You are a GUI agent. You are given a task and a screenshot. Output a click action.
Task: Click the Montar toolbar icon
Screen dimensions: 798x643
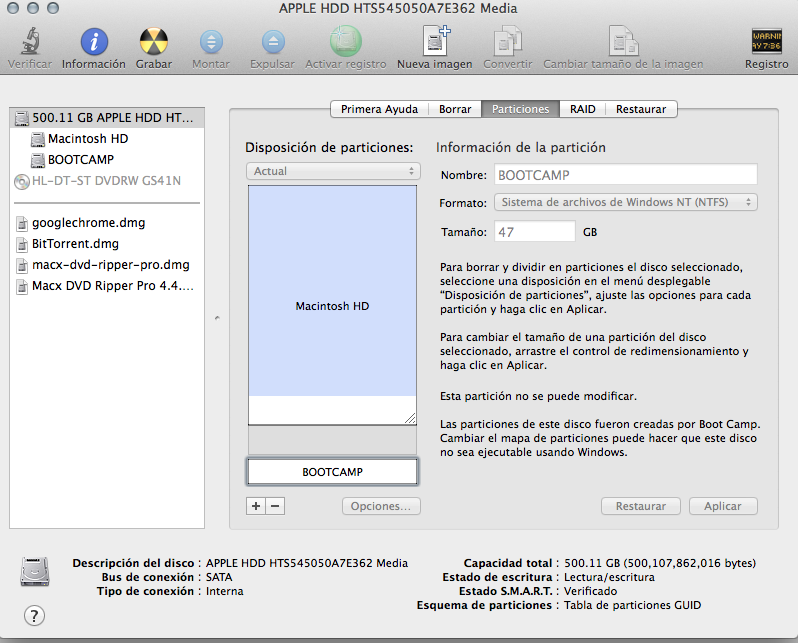(x=211, y=42)
